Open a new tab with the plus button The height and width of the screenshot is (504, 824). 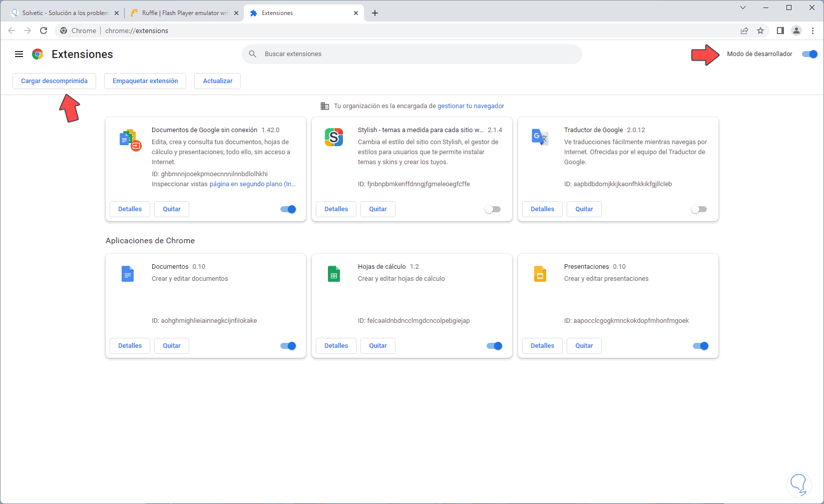375,13
